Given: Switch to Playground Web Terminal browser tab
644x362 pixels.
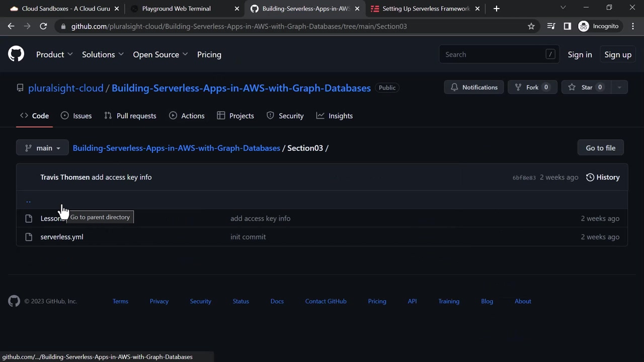Looking at the screenshot, I should (176, 9).
